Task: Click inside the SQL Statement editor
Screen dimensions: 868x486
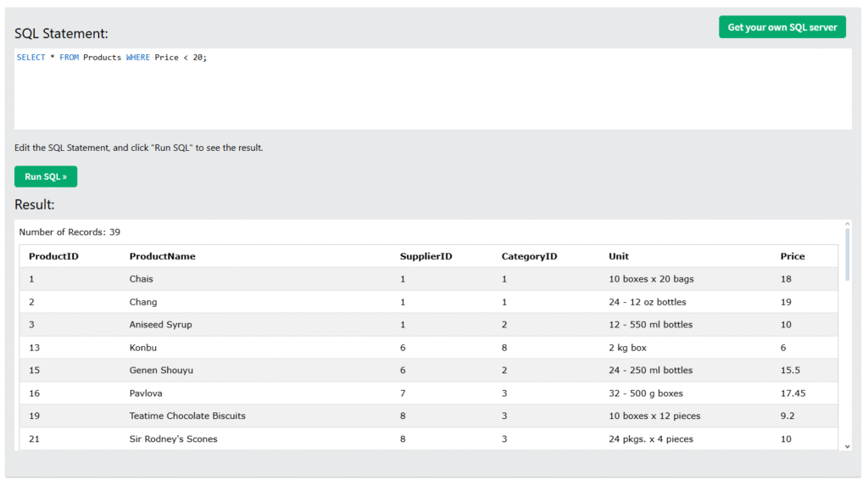Action: click(x=432, y=93)
